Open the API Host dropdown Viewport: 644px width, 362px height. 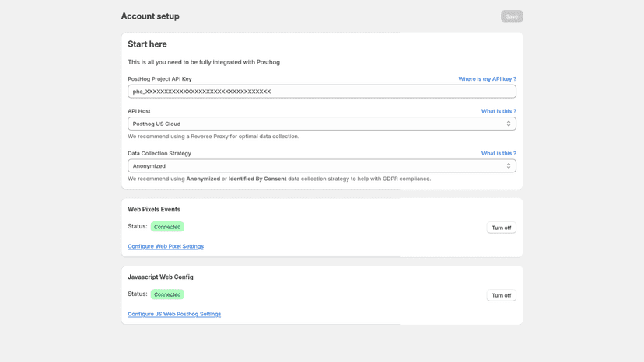(x=321, y=124)
